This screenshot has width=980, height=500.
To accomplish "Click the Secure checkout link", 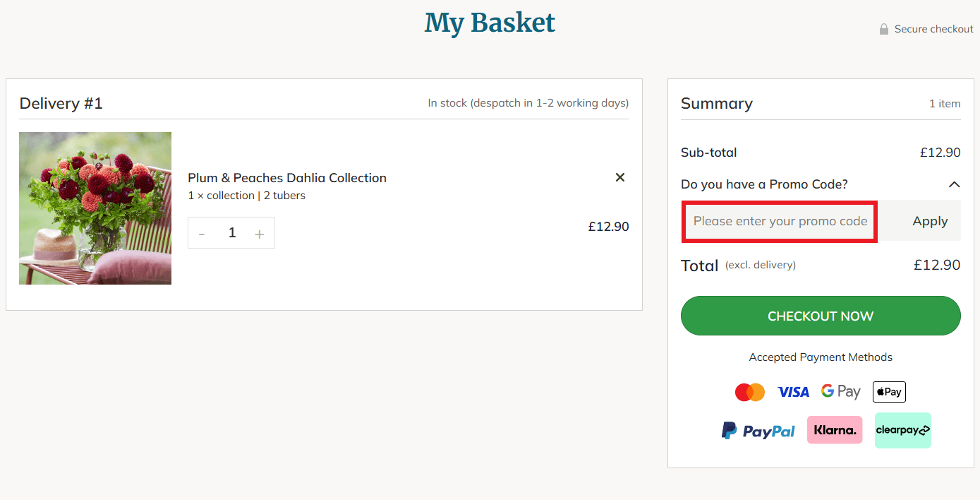I will coord(933,29).
